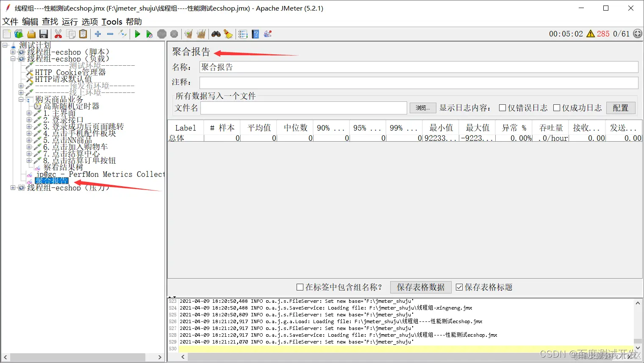Open the function helper list icon
Image resolution: width=644 pixels, height=363 pixels.
pos(243,34)
